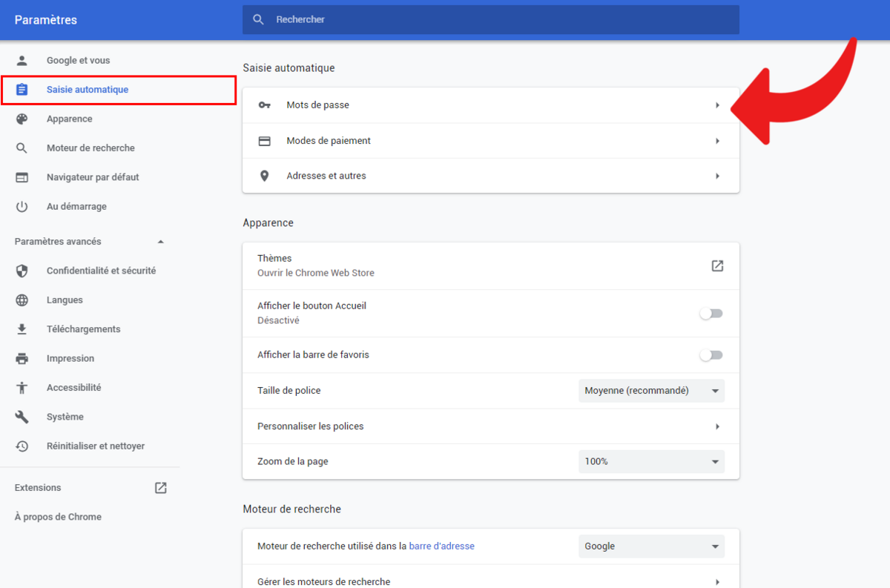Click the Personnaliser les polices label
The width and height of the screenshot is (890, 588).
point(311,426)
